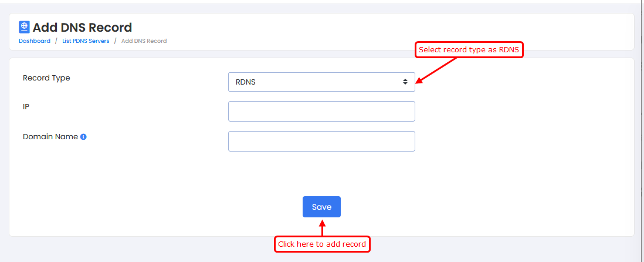Focus the IP input field
Viewport: 644px width, 262px height.
(321, 112)
